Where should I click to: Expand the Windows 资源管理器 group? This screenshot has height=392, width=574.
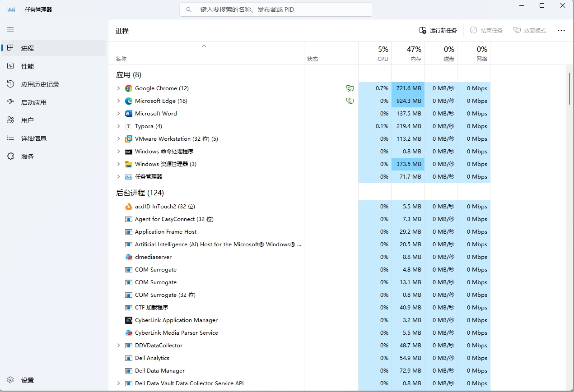coord(119,164)
